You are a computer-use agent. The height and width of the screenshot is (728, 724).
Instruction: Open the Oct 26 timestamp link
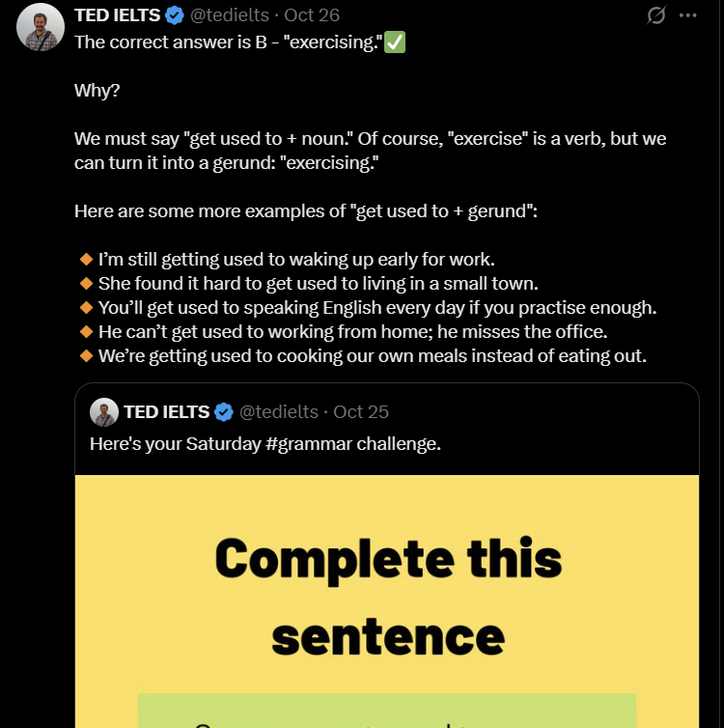click(x=312, y=15)
